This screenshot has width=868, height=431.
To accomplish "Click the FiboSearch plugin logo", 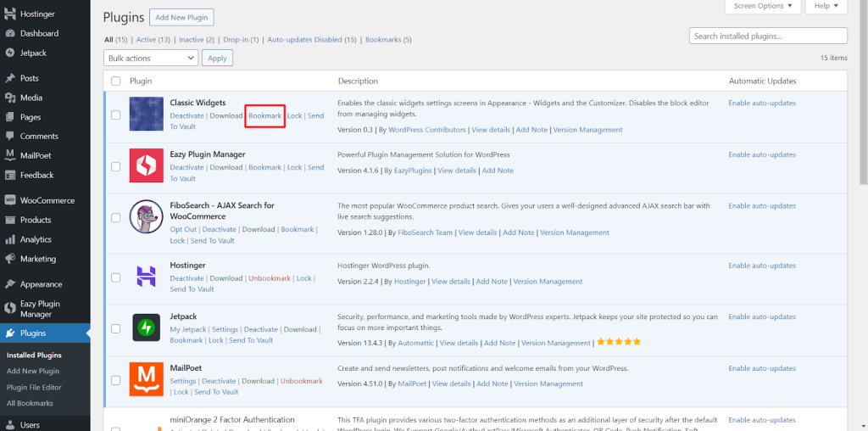I will [x=146, y=216].
